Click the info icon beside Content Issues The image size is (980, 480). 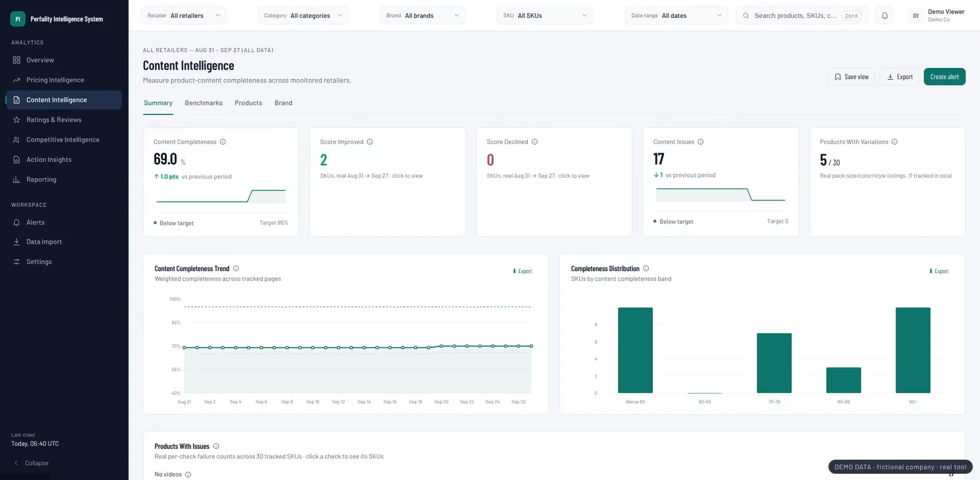[x=701, y=142]
